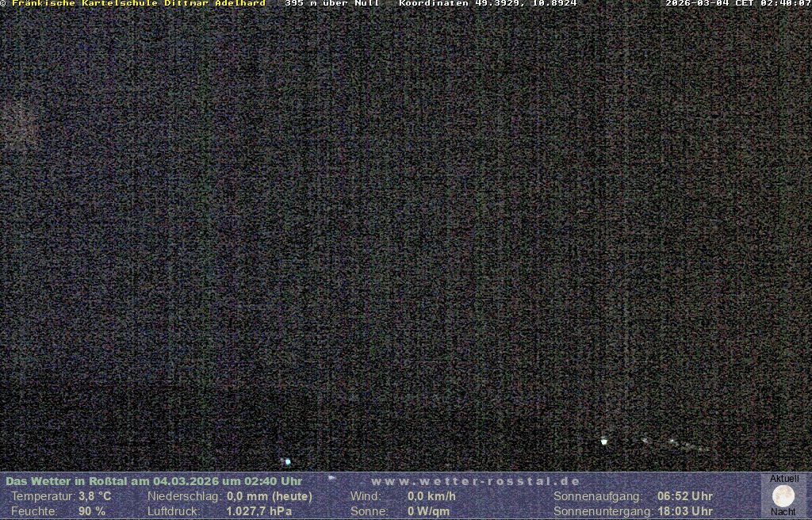Screen dimensions: 812x520
Task: Select the "Nacht" label below the moon
Action: [x=783, y=512]
